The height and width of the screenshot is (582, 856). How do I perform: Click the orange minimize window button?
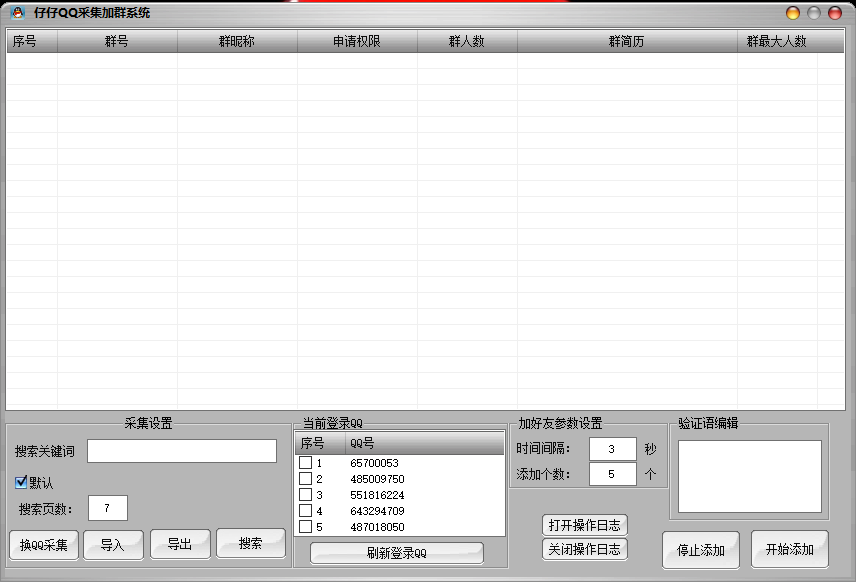(x=793, y=13)
